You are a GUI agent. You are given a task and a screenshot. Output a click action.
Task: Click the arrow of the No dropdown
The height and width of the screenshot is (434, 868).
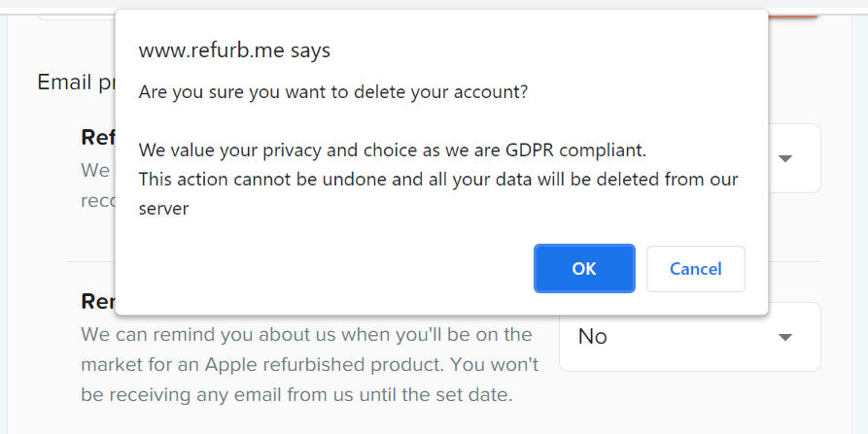pyautogui.click(x=785, y=337)
